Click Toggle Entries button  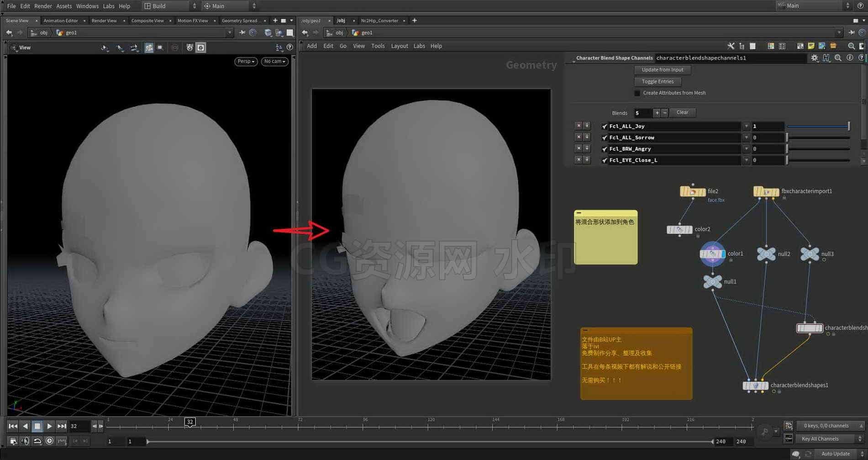[x=658, y=82]
